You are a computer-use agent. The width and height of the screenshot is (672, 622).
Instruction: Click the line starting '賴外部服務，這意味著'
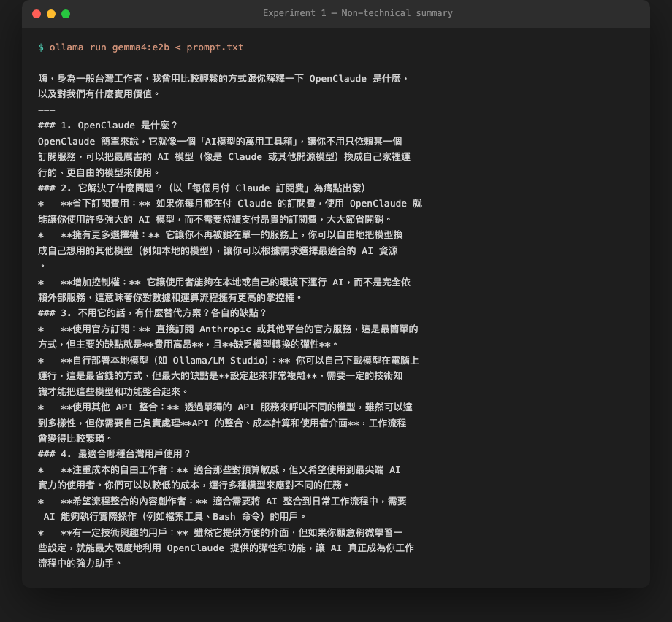pos(171,297)
